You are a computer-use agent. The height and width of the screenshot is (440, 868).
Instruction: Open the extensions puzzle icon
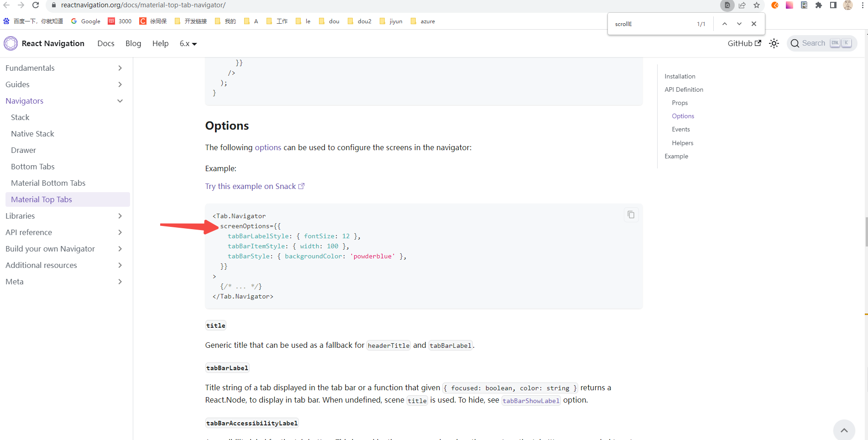pyautogui.click(x=819, y=5)
